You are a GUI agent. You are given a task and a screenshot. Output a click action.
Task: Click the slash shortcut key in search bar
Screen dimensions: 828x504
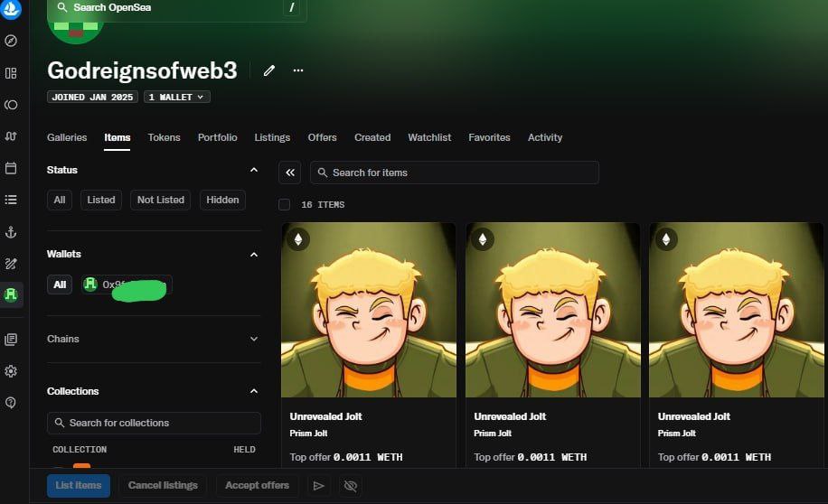click(x=291, y=7)
